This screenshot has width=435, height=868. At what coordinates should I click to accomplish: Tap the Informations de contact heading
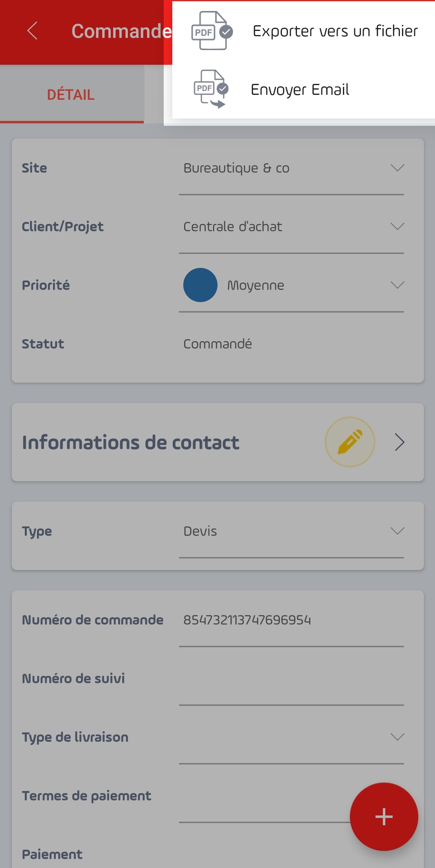[x=130, y=443]
